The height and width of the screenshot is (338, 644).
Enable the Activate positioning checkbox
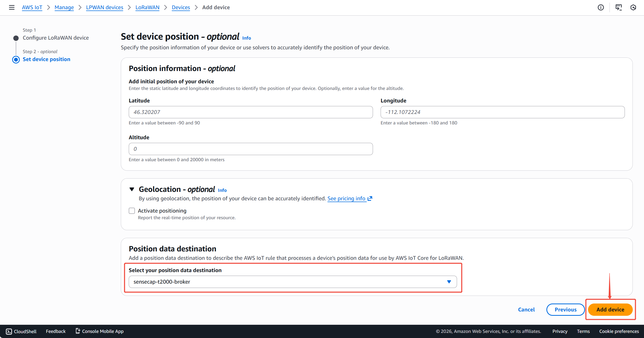132,211
